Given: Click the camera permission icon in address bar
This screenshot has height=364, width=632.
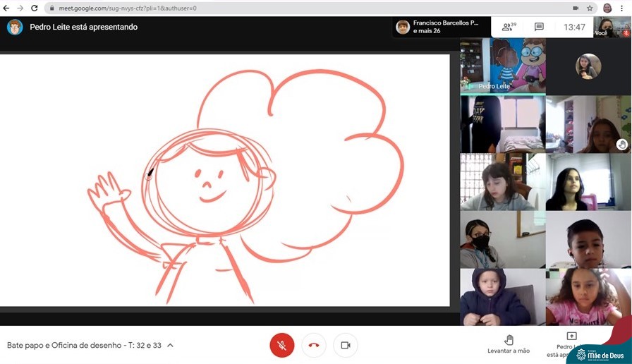Looking at the screenshot, I should [x=576, y=8].
